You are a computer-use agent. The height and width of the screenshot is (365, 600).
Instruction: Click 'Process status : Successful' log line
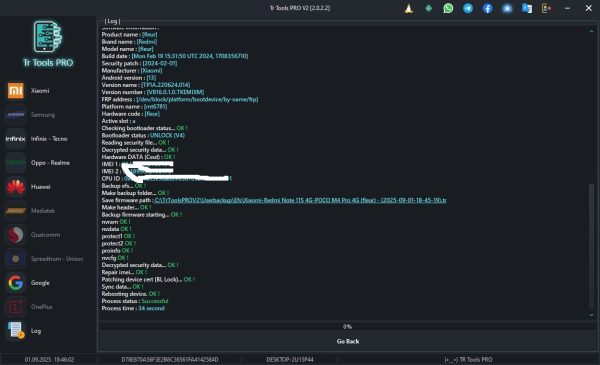(x=135, y=301)
